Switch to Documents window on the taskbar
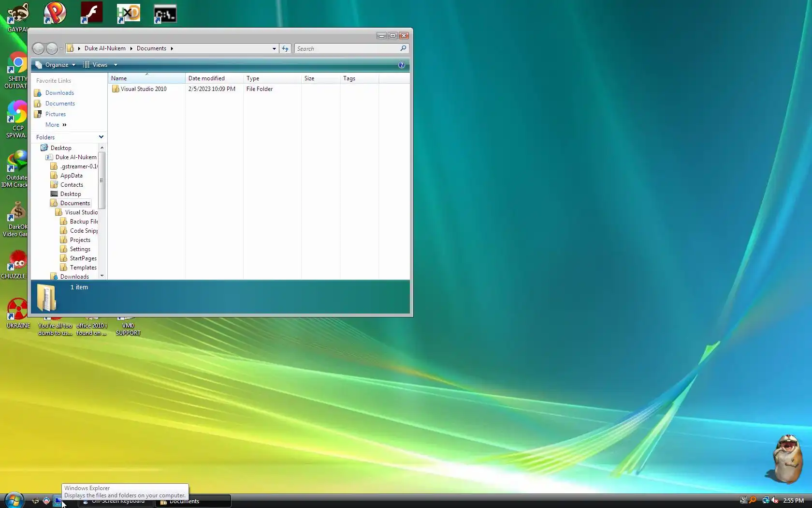Image resolution: width=812 pixels, height=508 pixels. [x=193, y=501]
